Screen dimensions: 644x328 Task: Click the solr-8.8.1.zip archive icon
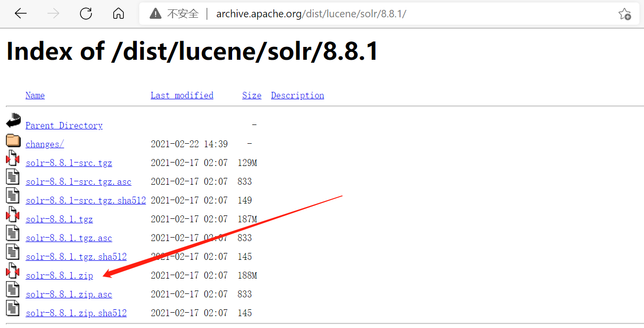point(13,271)
